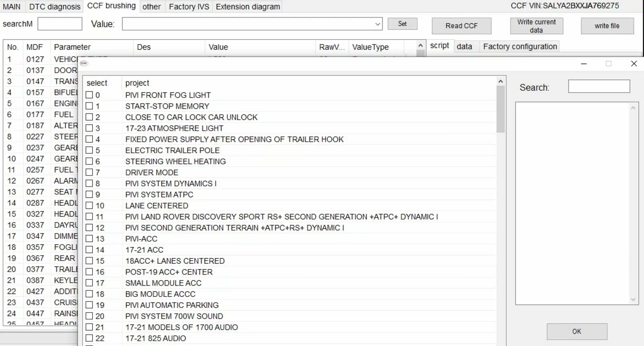Viewport: 644px width, 346px height.
Task: Close the project selection dialog
Action: click(x=634, y=64)
